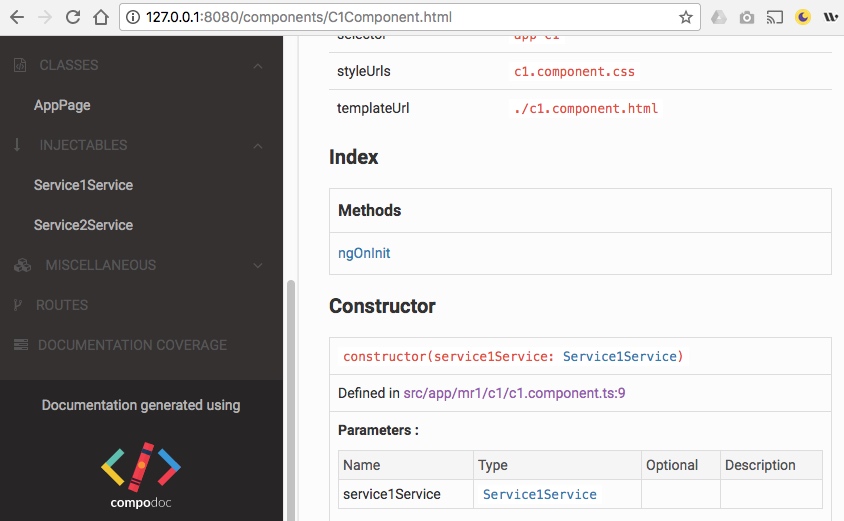The image size is (844, 521).
Task: Click the Index heading
Action: [354, 157]
